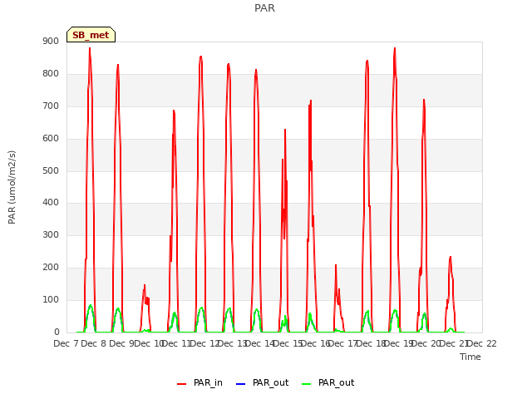
Task: Click the green PAR_out legend swatch
Action: coord(306,384)
